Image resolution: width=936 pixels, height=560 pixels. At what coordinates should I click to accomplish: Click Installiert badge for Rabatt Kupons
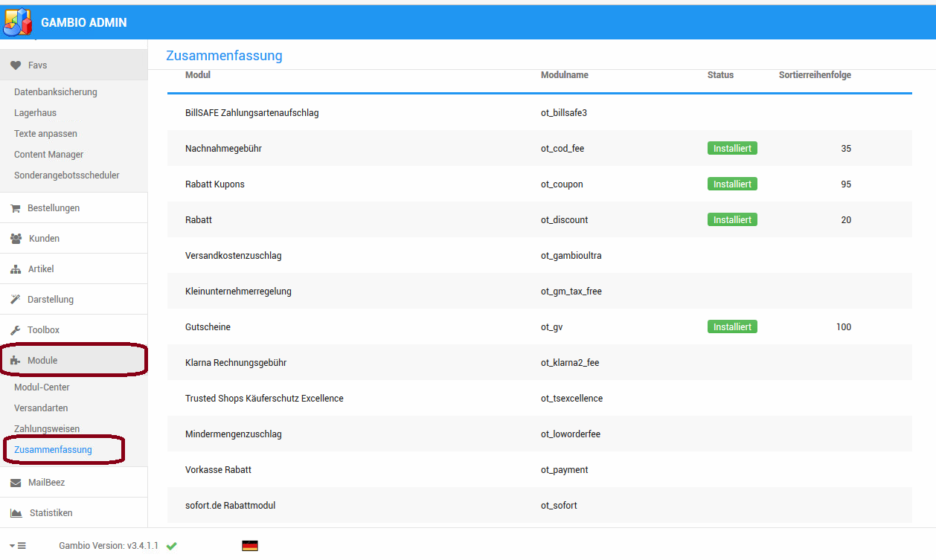pyautogui.click(x=732, y=184)
